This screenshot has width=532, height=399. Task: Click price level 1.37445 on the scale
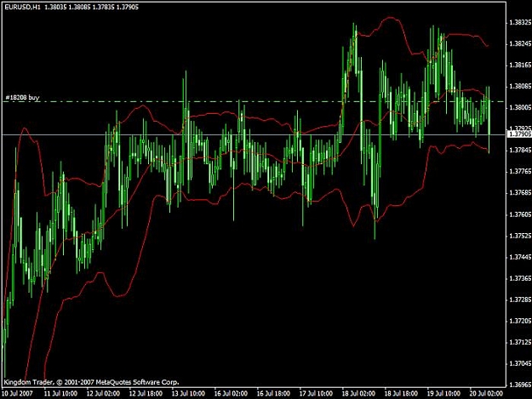click(x=519, y=257)
